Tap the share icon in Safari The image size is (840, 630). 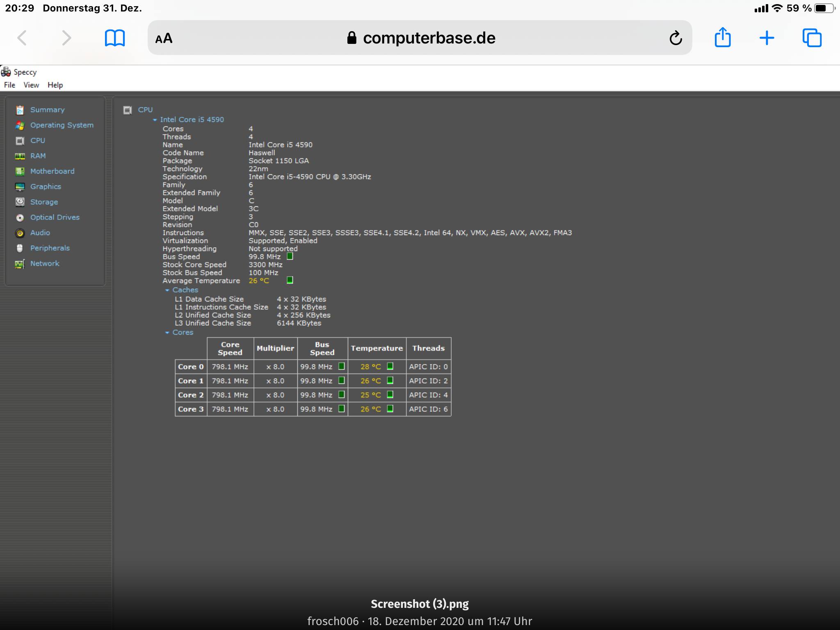click(x=722, y=38)
